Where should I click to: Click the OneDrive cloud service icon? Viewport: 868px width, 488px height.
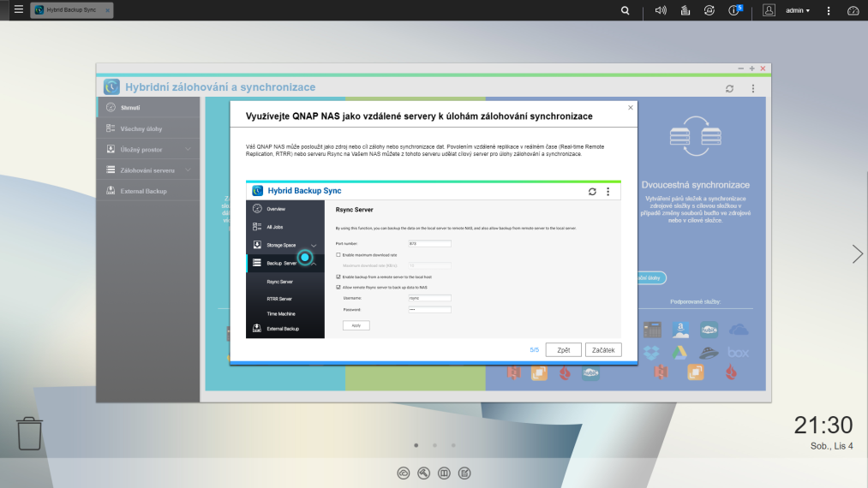pyautogui.click(x=739, y=330)
